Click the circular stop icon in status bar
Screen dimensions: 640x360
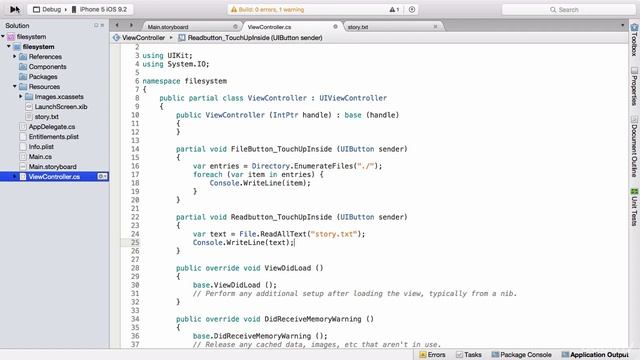pyautogui.click(x=412, y=9)
